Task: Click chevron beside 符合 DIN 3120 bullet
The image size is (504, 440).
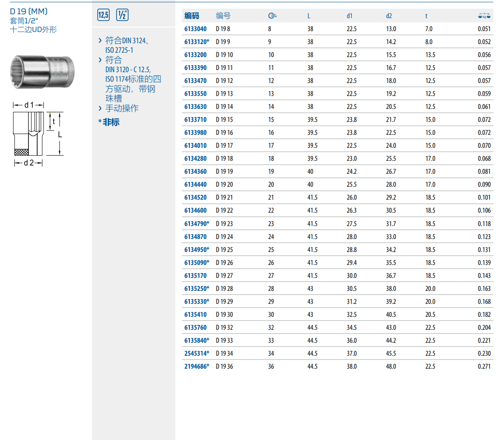Action: pyautogui.click(x=100, y=60)
